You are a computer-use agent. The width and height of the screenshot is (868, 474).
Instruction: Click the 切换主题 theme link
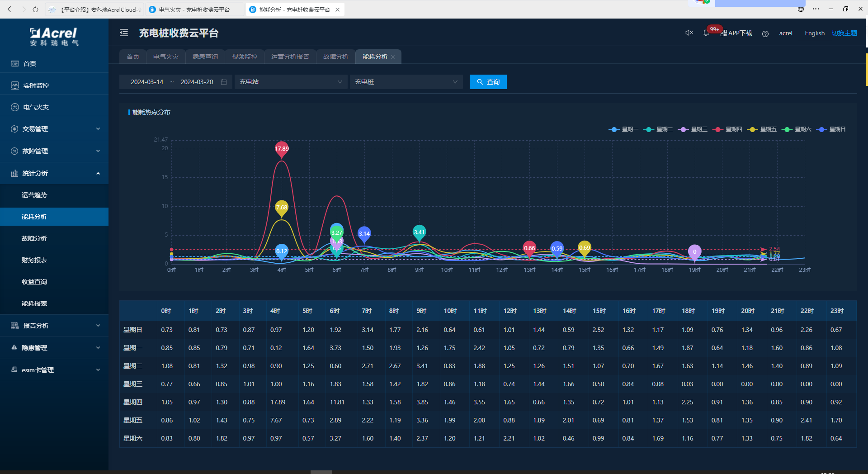(x=844, y=33)
